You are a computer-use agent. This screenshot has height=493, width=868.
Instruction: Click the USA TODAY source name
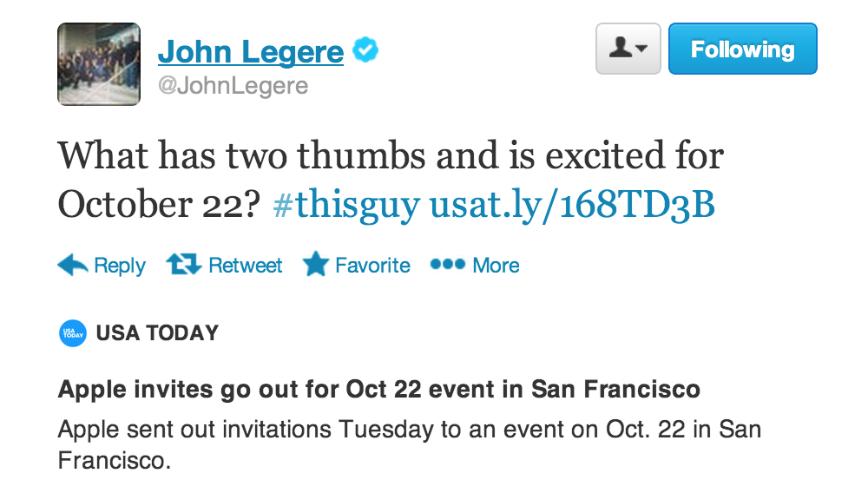(157, 333)
